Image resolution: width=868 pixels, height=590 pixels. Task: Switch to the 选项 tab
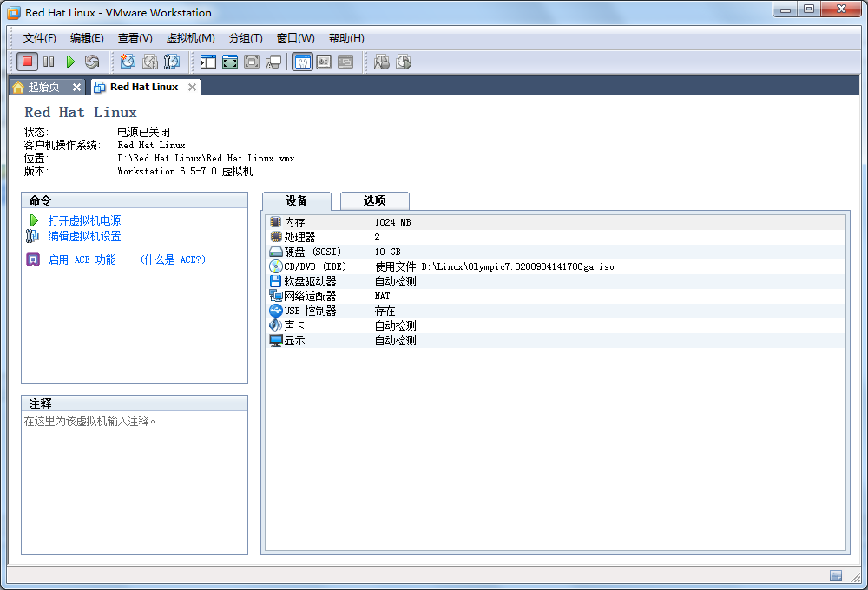pyautogui.click(x=375, y=201)
